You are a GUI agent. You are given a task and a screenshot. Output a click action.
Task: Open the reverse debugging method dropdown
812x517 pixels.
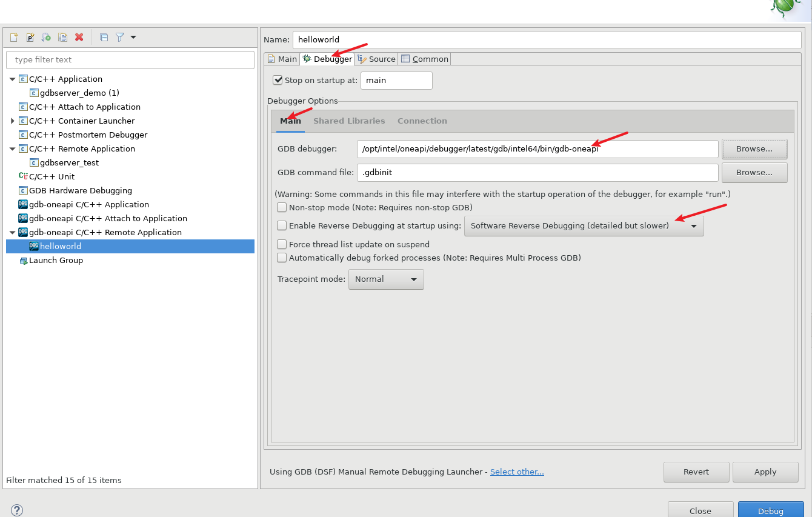coord(694,225)
